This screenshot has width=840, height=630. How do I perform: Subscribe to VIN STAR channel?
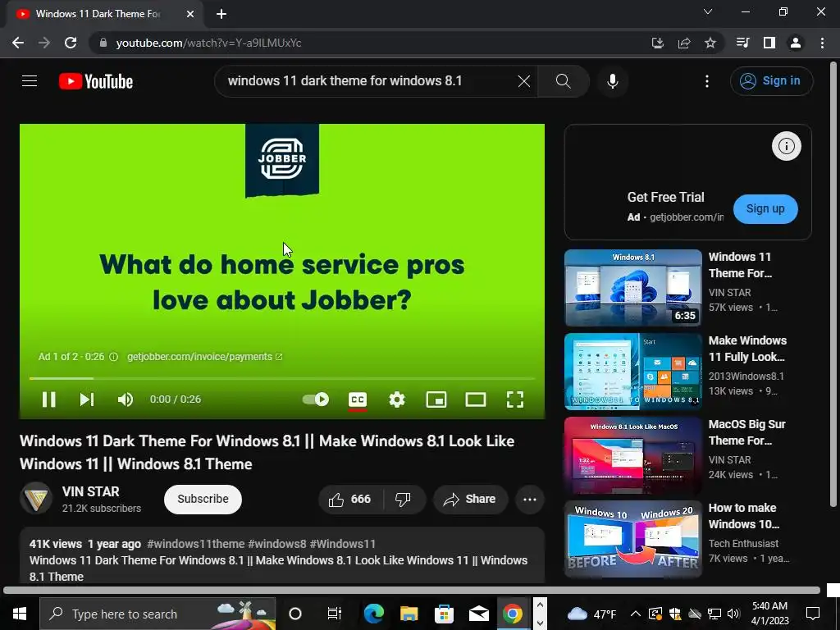click(x=203, y=499)
